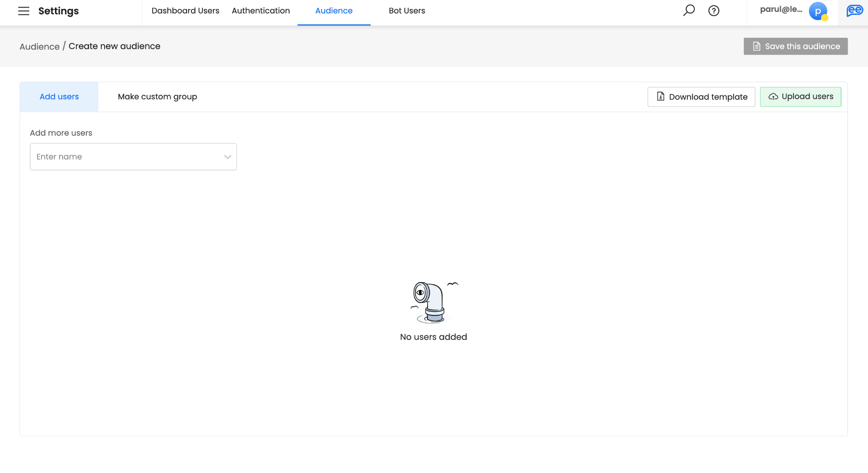
Task: Click the cloud upload icon
Action: [x=773, y=97]
